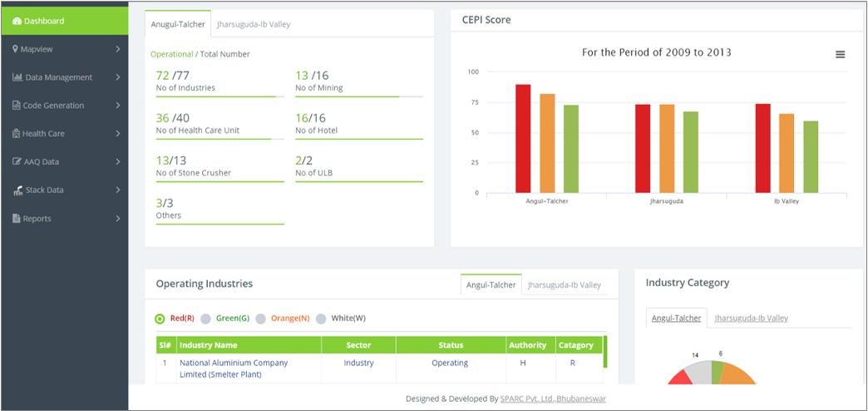Expand the Stack Data chevron

coord(118,190)
